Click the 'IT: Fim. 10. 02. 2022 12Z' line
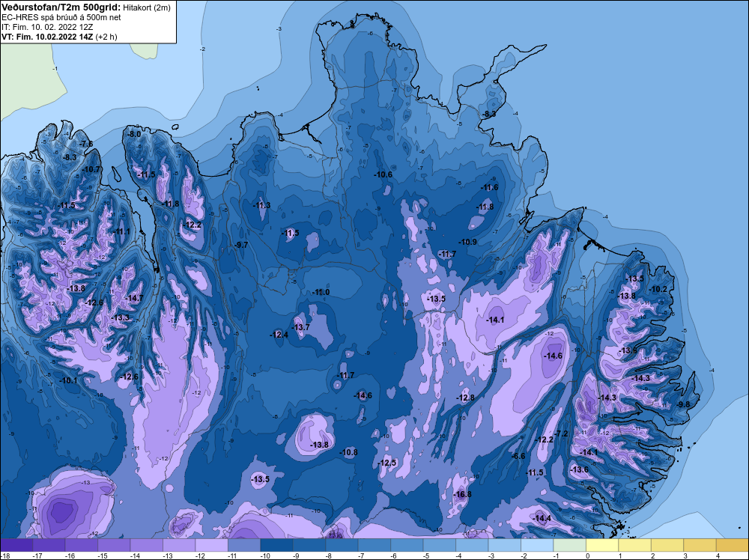Viewport: 749px width, 560px height. tap(47, 27)
